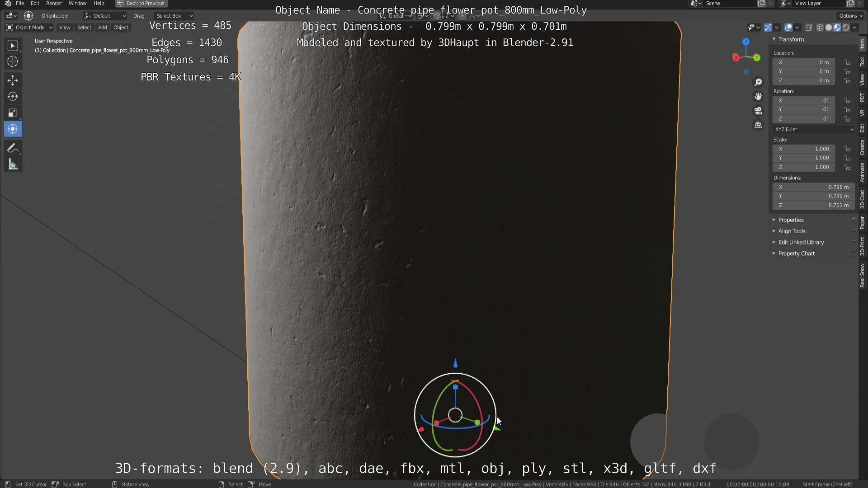Click the Back to Previous button
Image resolution: width=868 pixels, height=488 pixels.
pos(141,3)
